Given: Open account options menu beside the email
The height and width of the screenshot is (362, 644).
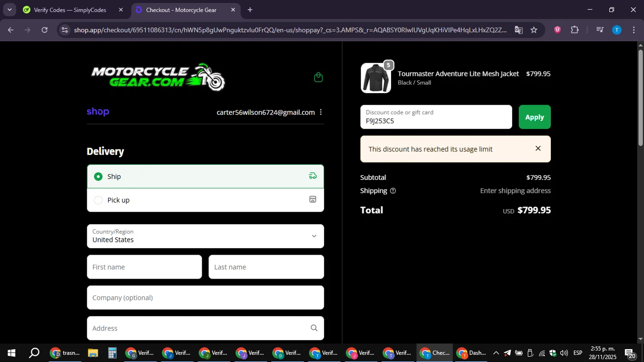Looking at the screenshot, I should 321,112.
